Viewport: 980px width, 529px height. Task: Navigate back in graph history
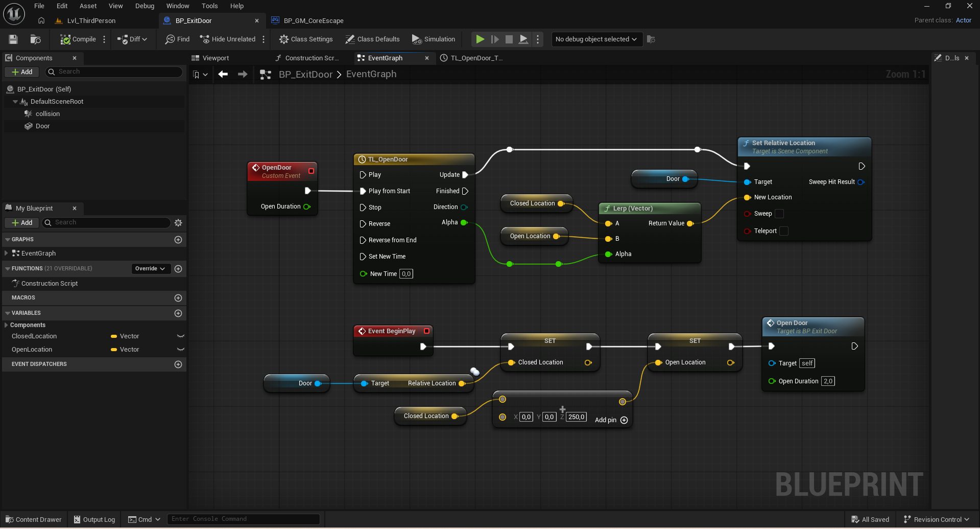click(223, 74)
